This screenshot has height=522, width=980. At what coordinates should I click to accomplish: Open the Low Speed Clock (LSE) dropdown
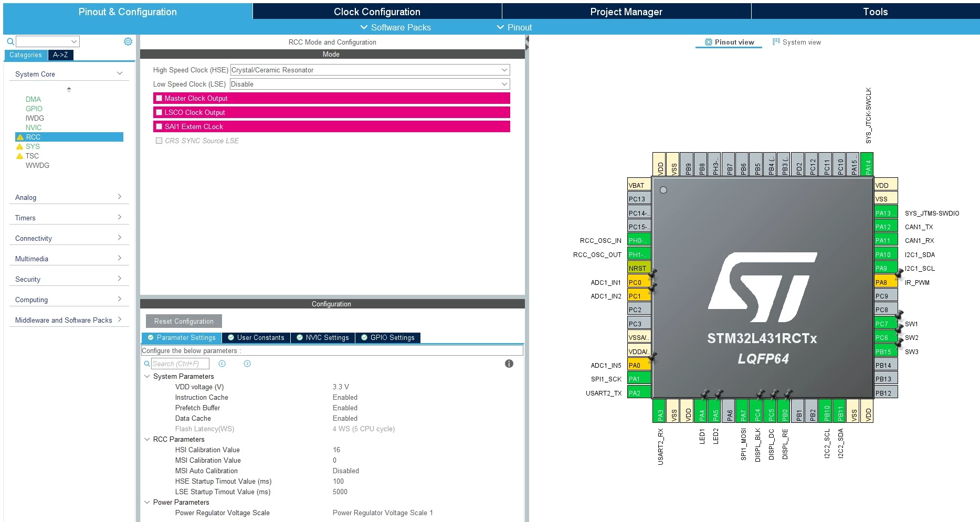click(370, 84)
